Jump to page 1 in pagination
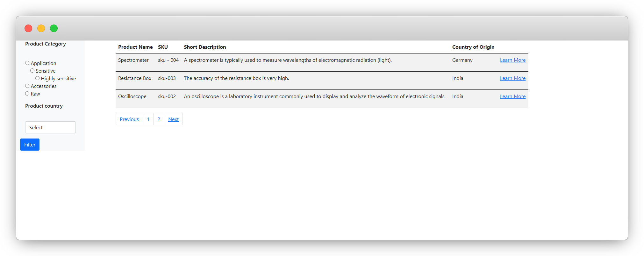 click(x=148, y=119)
